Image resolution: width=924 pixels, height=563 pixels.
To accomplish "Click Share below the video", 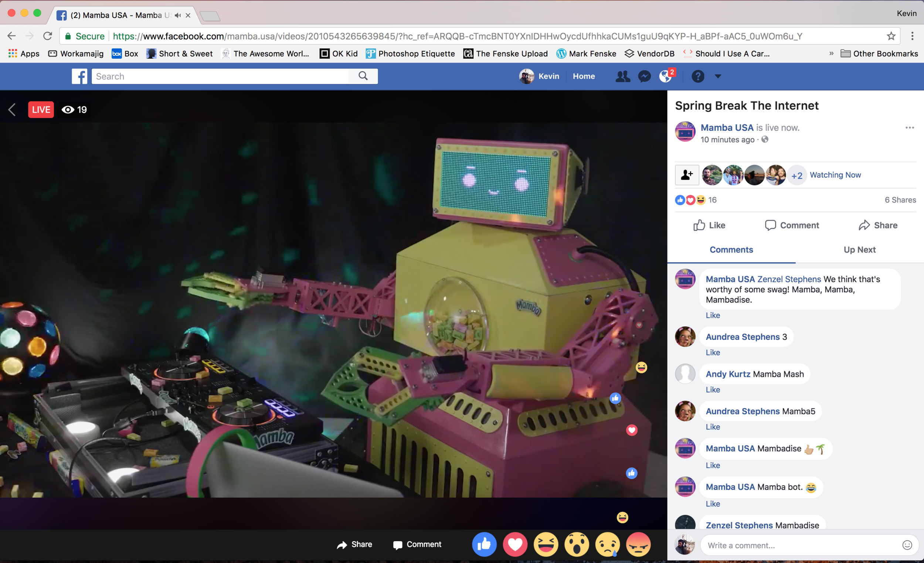I will [x=354, y=544].
